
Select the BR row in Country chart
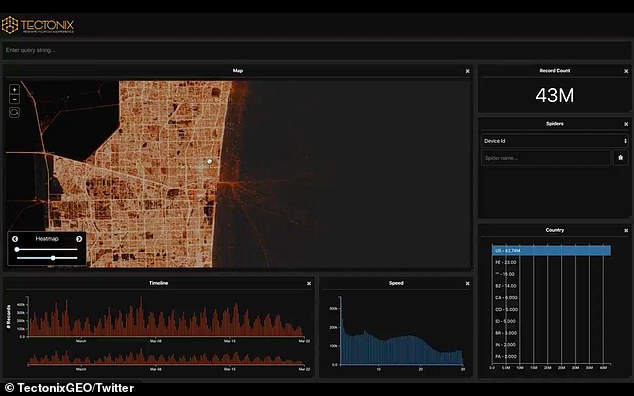[506, 333]
